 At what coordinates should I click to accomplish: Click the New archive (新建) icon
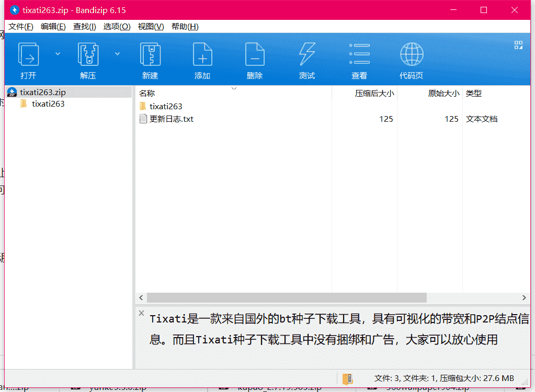(150, 54)
